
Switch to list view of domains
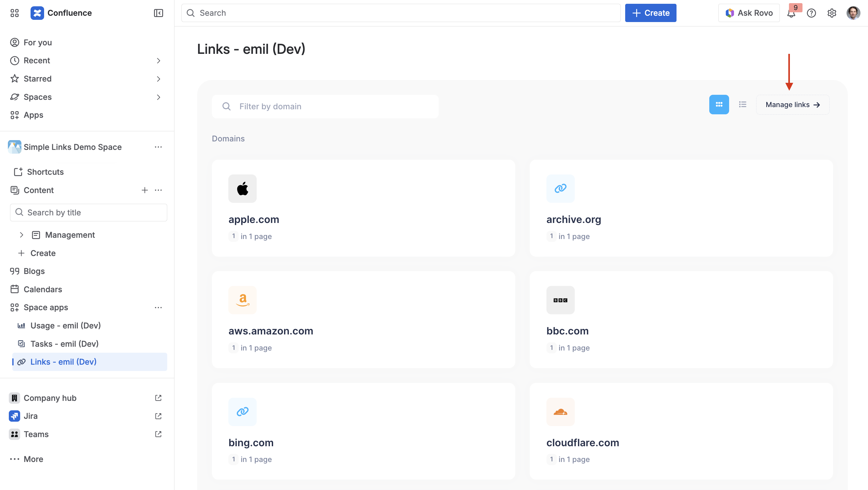click(742, 105)
